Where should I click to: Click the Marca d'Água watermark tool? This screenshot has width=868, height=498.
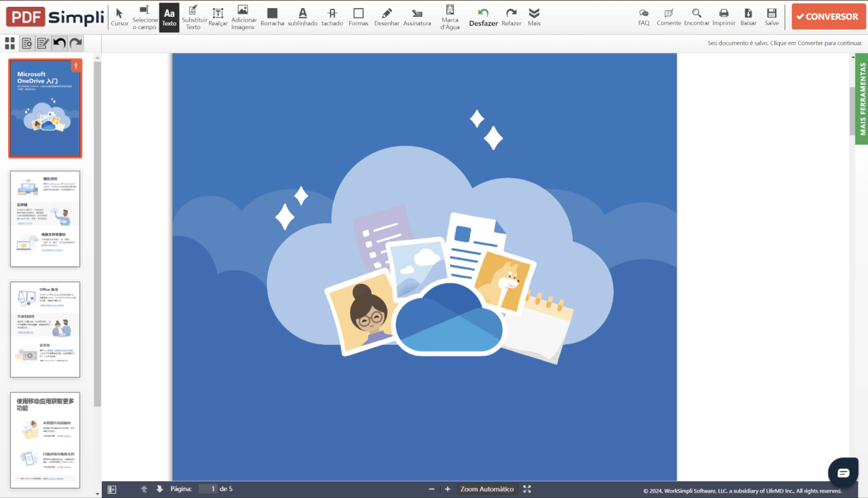450,17
